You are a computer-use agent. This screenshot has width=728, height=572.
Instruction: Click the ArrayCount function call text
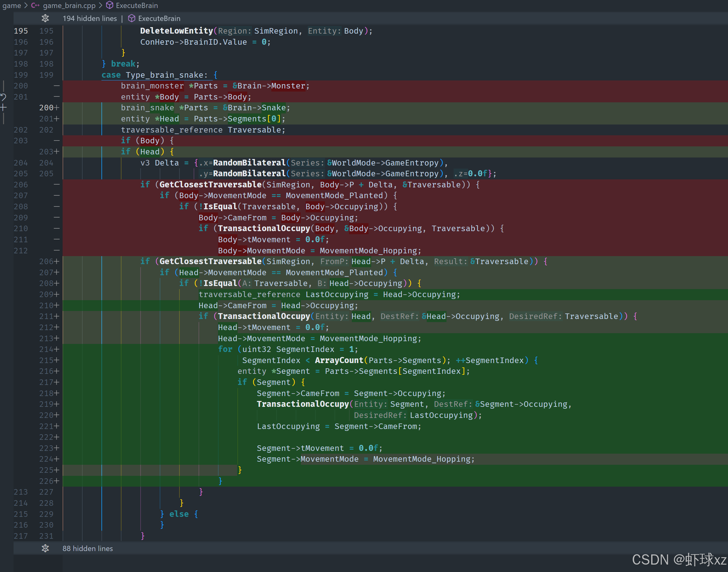(x=339, y=360)
